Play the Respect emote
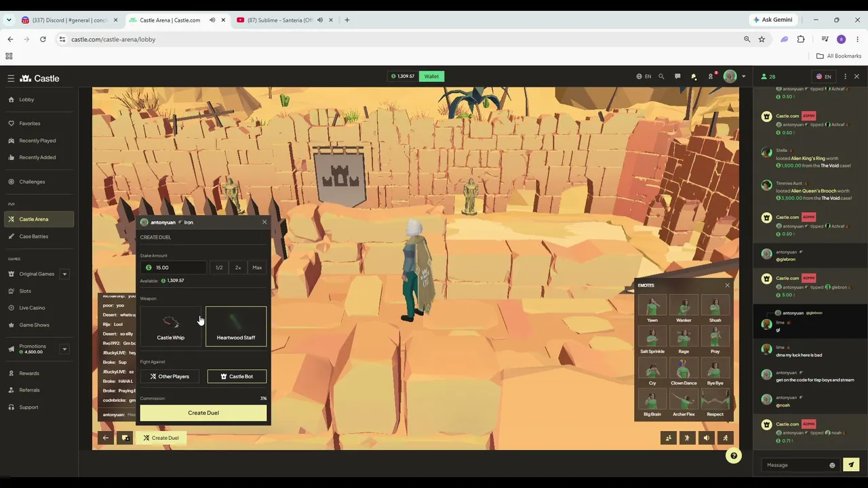 click(x=715, y=403)
